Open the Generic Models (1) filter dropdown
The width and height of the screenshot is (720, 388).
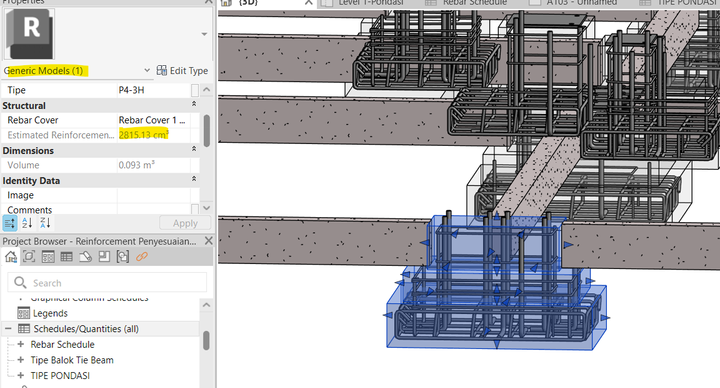point(147,70)
